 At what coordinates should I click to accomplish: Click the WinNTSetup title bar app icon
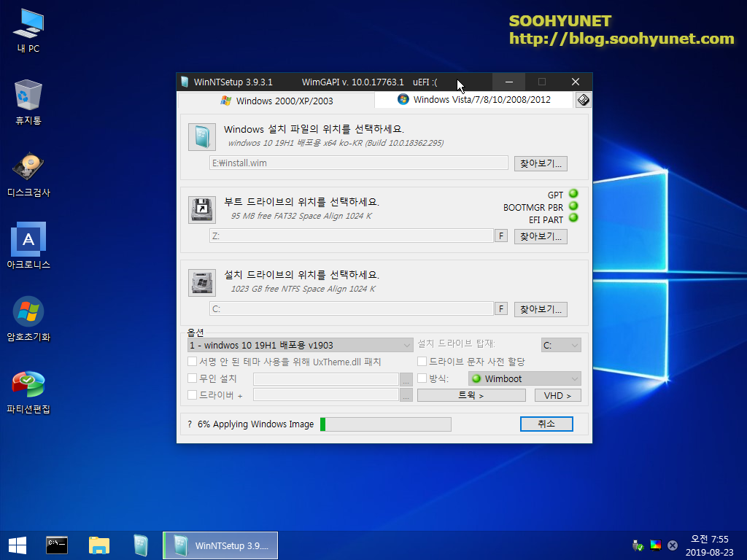(x=185, y=82)
